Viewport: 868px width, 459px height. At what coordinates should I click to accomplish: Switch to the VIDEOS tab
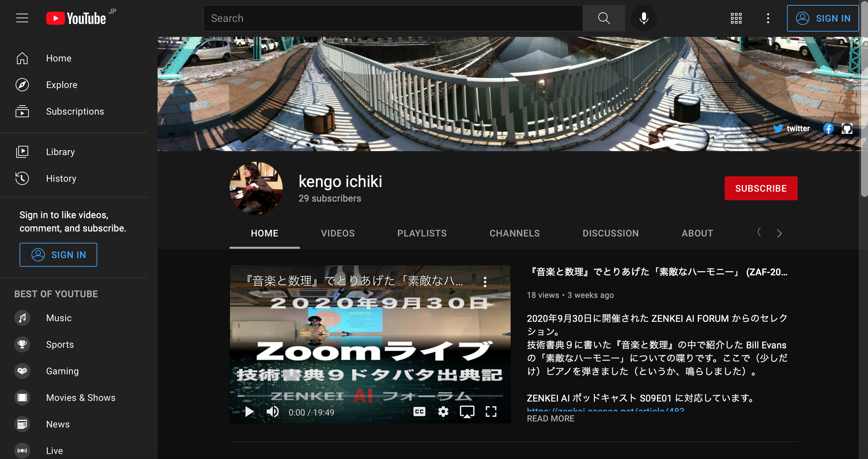tap(338, 233)
